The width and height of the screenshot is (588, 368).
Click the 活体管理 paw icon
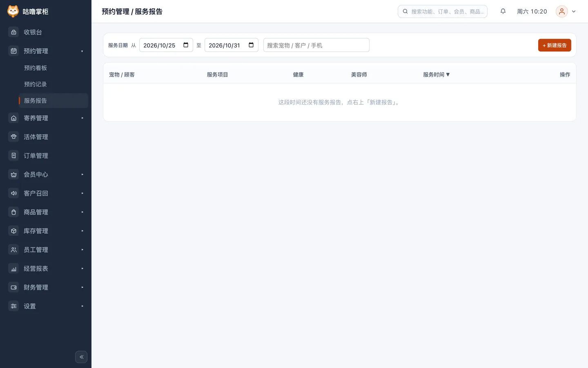tap(14, 137)
